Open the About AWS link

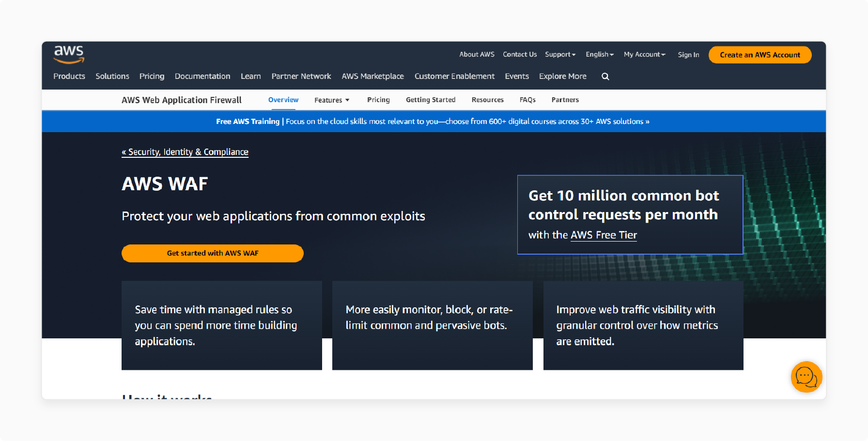pyautogui.click(x=477, y=55)
